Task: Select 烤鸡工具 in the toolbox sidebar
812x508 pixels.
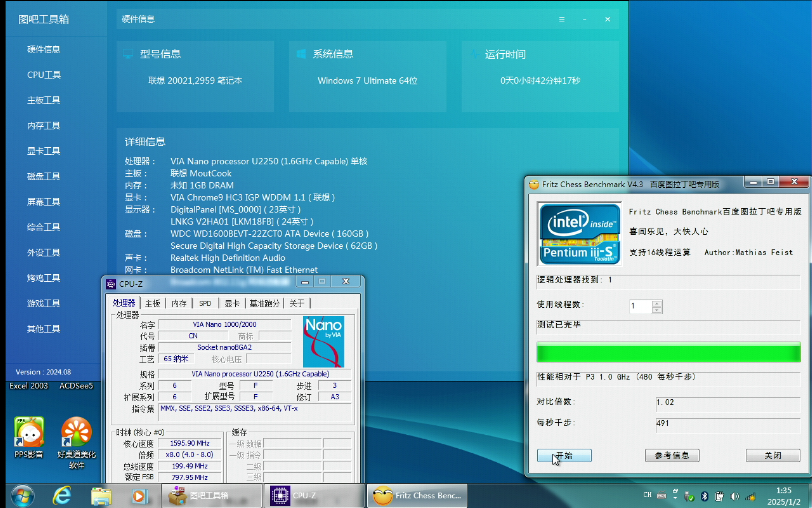Action: 44,278
